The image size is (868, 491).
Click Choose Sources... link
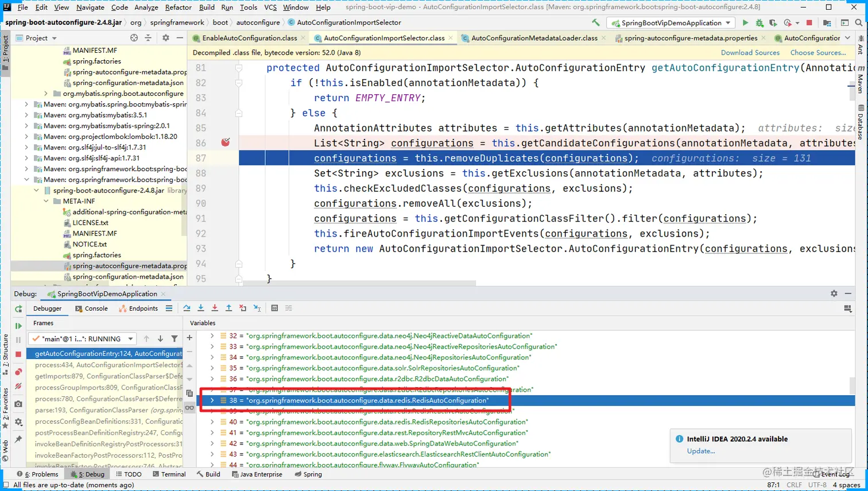[818, 53]
